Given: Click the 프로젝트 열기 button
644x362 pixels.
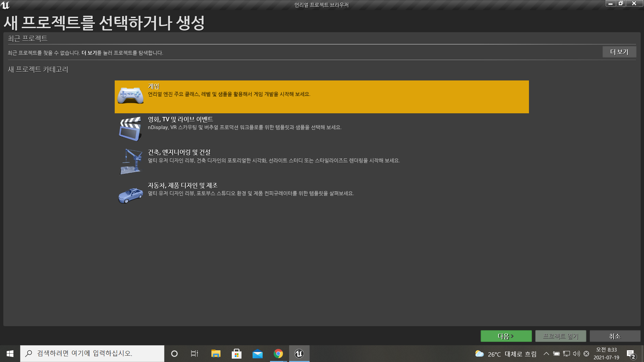Looking at the screenshot, I should 560,336.
